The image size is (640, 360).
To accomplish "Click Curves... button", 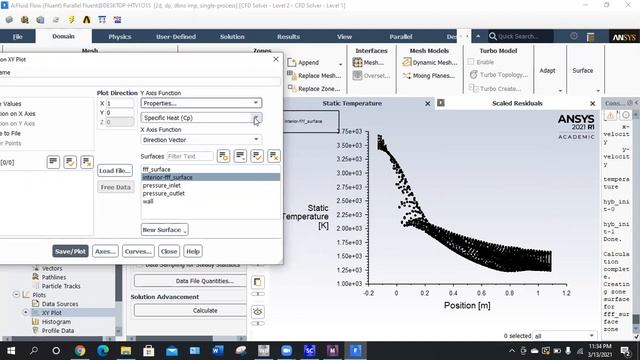I will click(138, 251).
